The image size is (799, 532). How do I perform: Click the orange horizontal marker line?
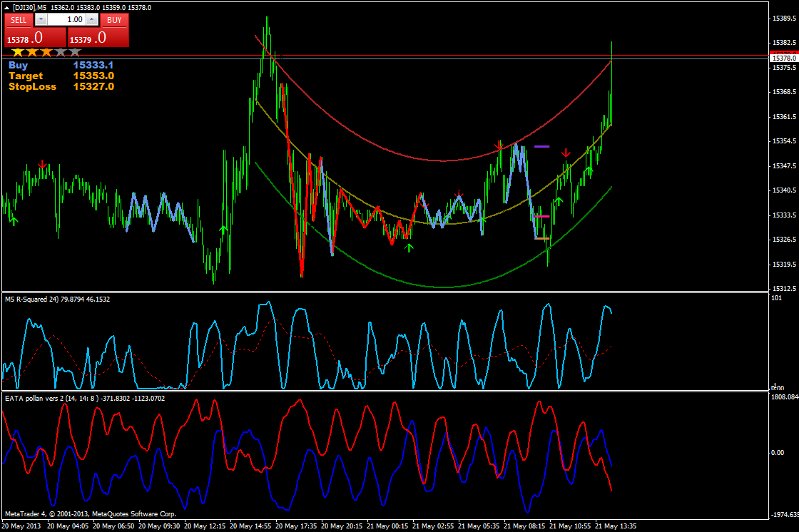click(x=541, y=238)
